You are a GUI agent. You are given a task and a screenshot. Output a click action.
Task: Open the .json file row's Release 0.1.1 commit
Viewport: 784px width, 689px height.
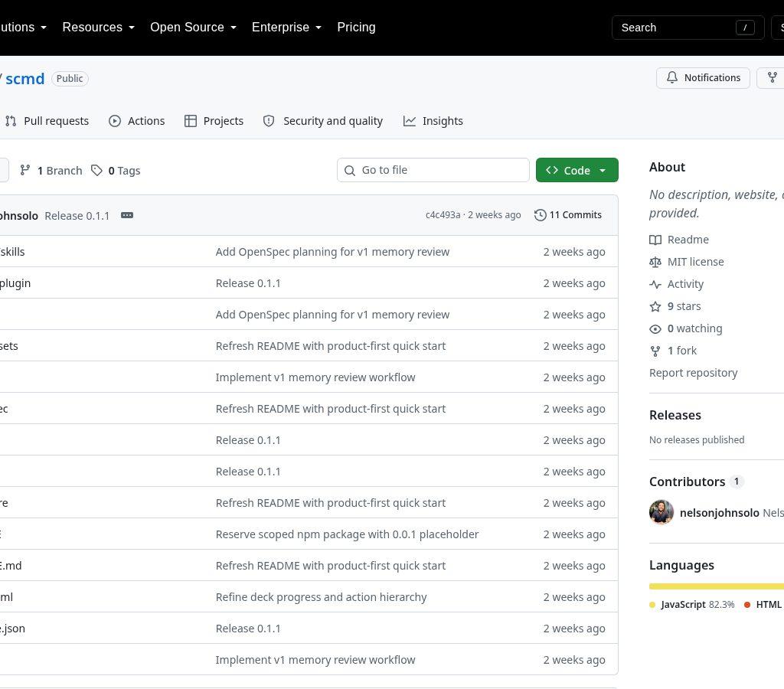pyautogui.click(x=248, y=629)
